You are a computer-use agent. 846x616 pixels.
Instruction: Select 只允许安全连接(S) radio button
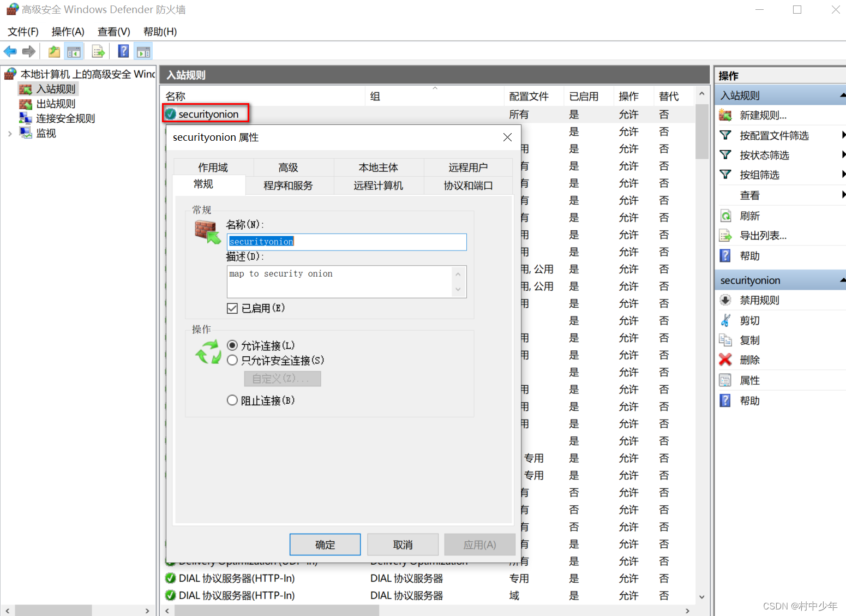pos(232,360)
